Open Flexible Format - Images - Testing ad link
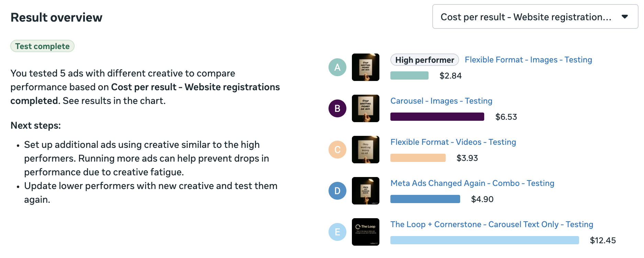 (x=528, y=60)
